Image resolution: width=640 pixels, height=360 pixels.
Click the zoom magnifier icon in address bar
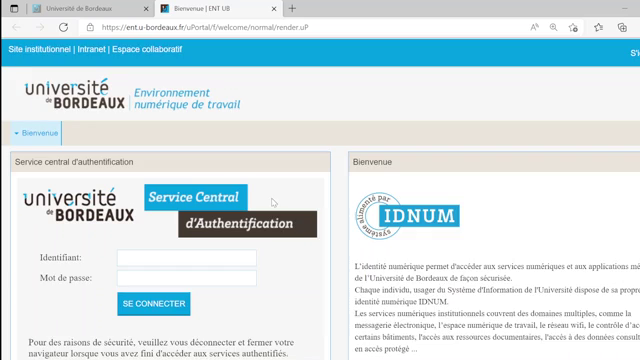(x=553, y=27)
